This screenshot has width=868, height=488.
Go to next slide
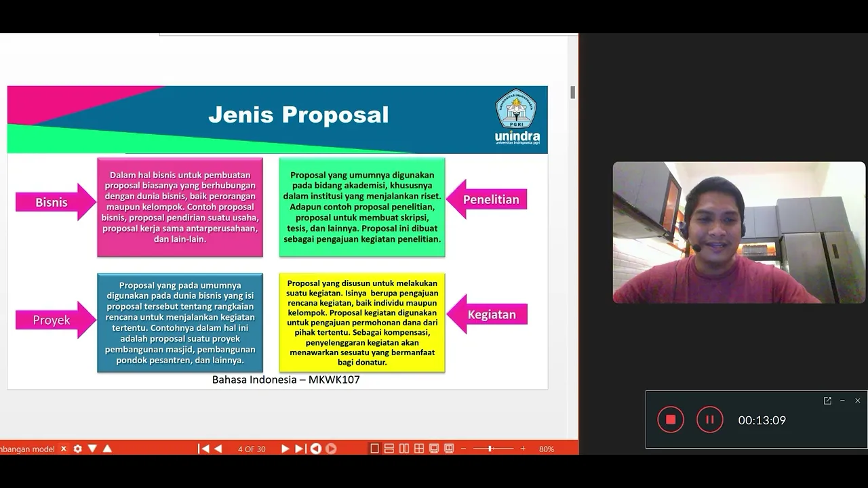click(x=285, y=449)
